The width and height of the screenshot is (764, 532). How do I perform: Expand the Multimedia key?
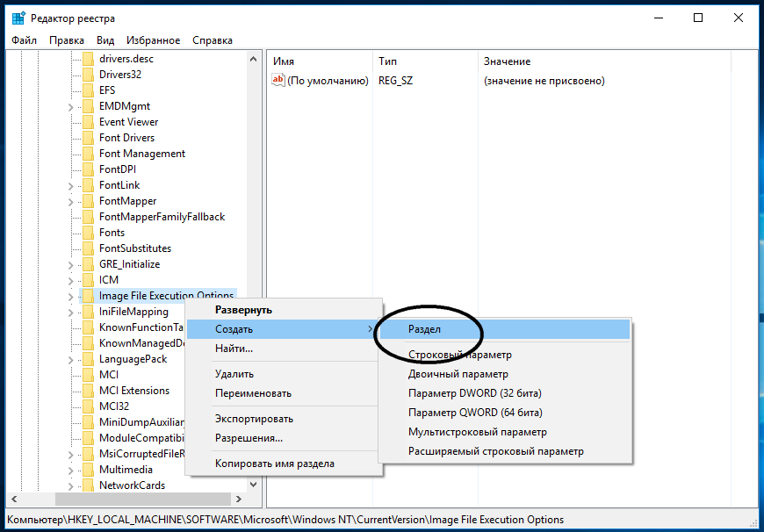click(71, 471)
